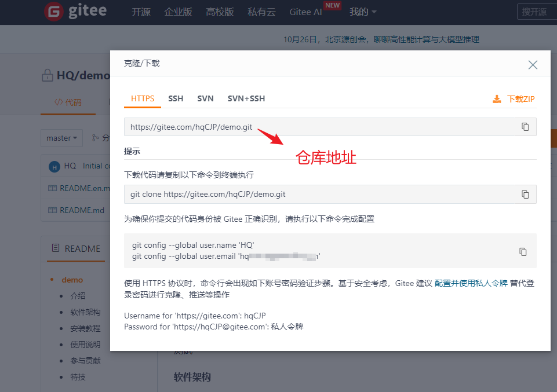Screen dimensions: 557x392
Task: Select the README tab heading
Action: click(x=76, y=248)
